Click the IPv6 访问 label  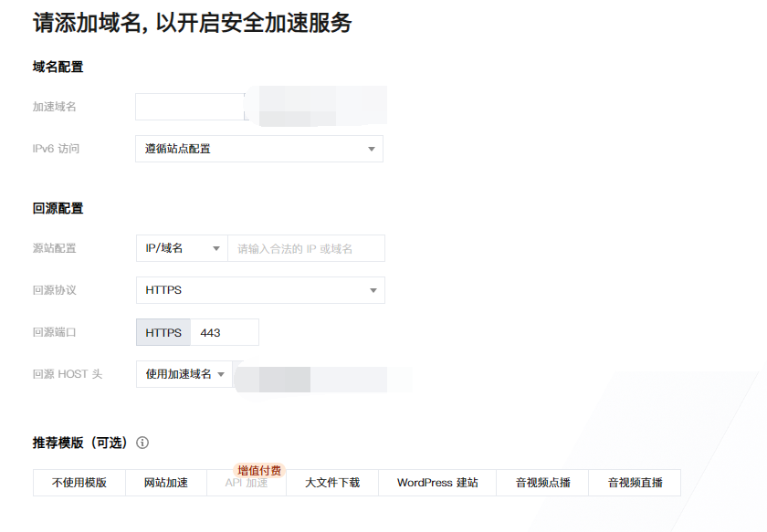pos(56,149)
